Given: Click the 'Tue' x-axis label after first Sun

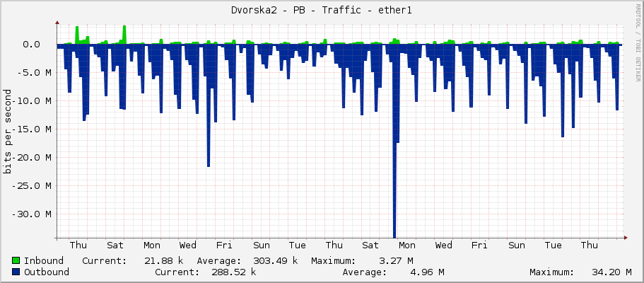Looking at the screenshot, I should [x=298, y=246].
